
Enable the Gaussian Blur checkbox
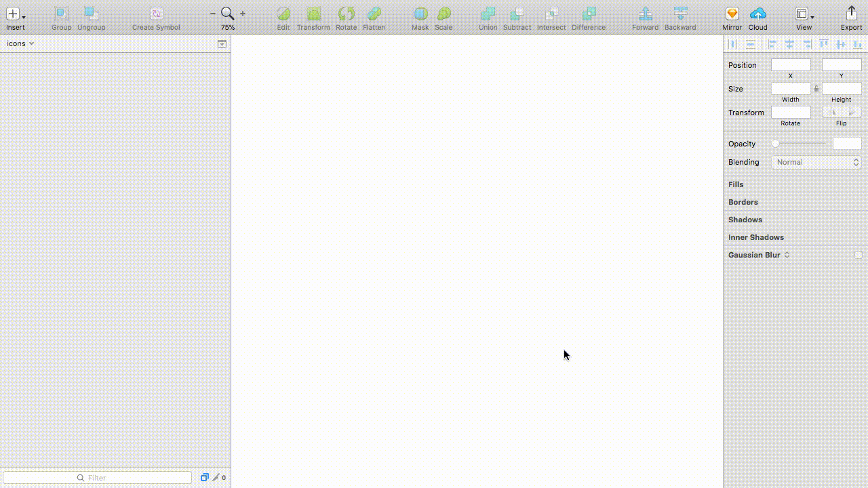(858, 254)
